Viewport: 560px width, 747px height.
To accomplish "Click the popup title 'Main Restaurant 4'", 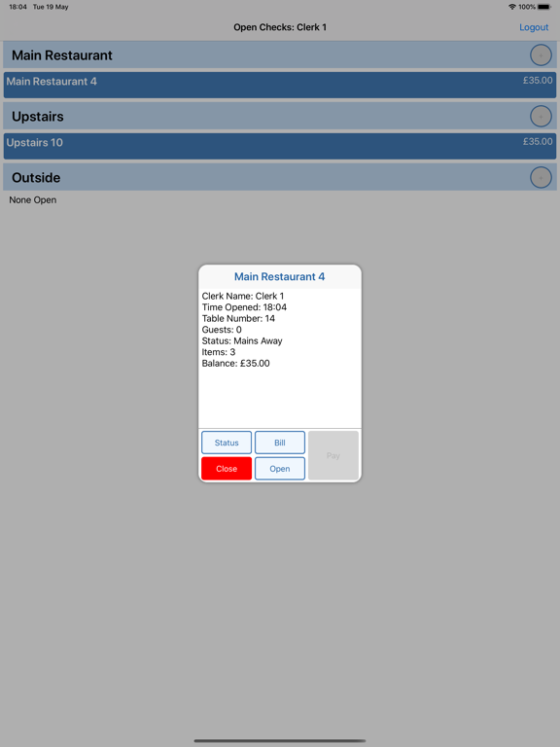I will pyautogui.click(x=280, y=277).
